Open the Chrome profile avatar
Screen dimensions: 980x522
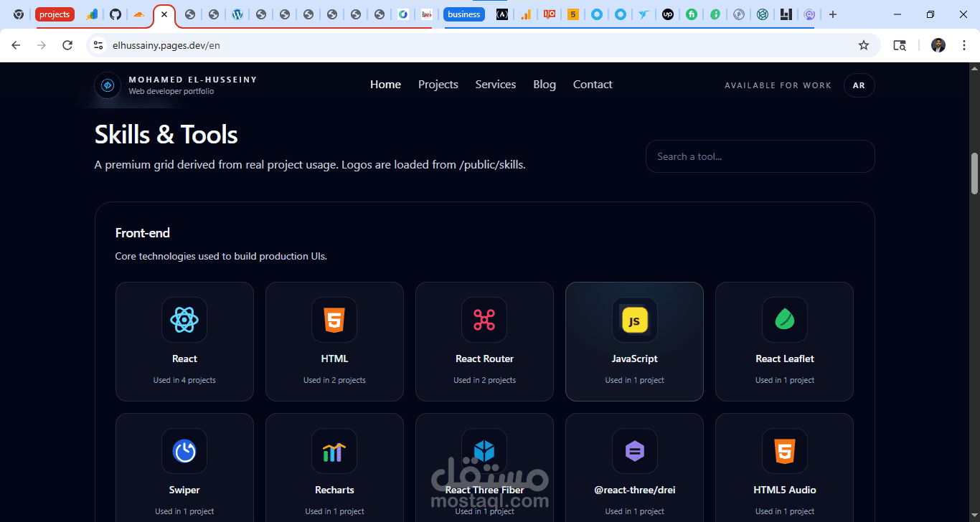tap(938, 45)
